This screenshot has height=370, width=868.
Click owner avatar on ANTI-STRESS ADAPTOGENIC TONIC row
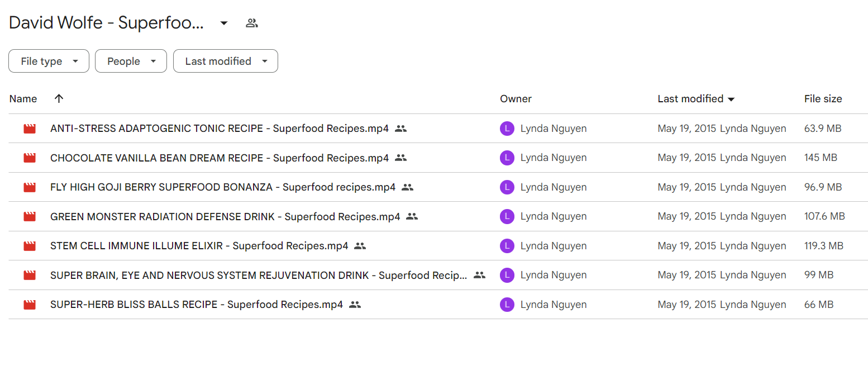click(x=507, y=129)
